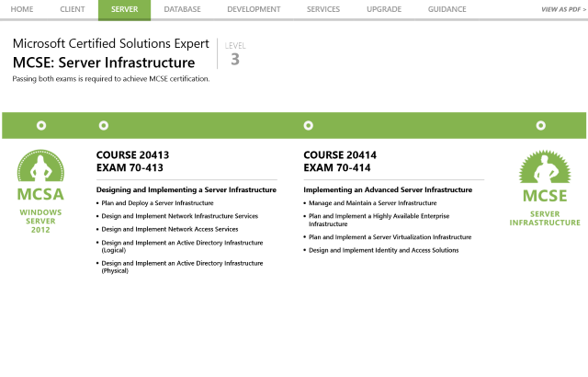Click the Active Directory Infrastructure (Logical) bullet
The image size is (588, 377).
click(x=182, y=246)
